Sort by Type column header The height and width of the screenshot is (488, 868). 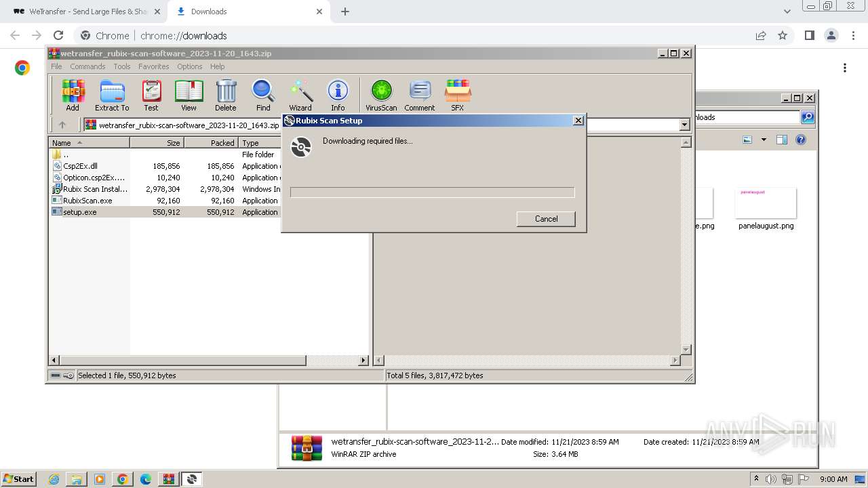[x=260, y=143]
